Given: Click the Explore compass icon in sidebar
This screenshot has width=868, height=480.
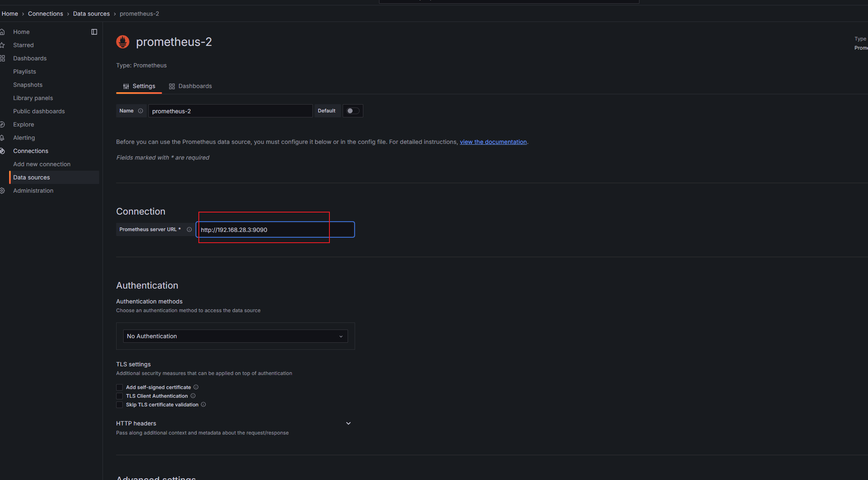Looking at the screenshot, I should click(2, 124).
